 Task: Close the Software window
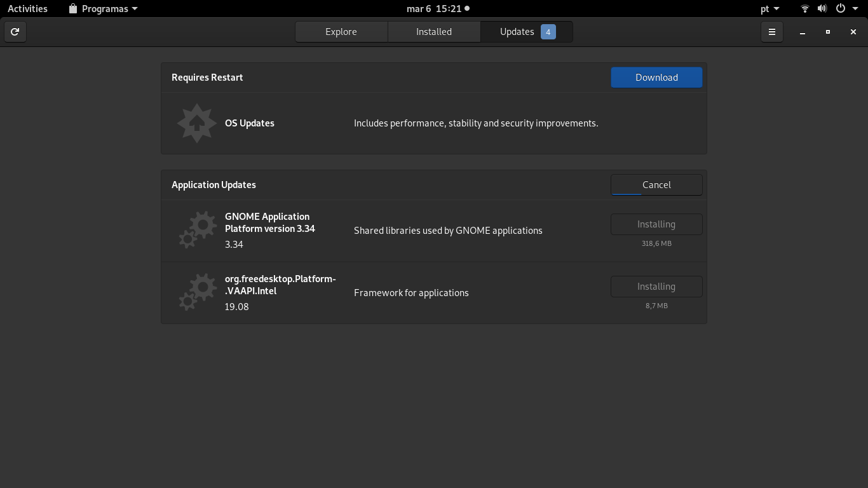pos(853,32)
